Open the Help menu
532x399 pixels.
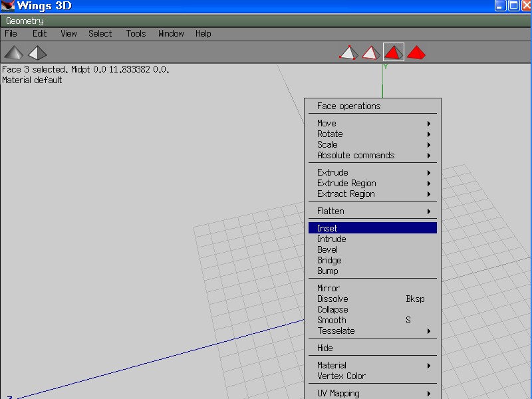(203, 34)
